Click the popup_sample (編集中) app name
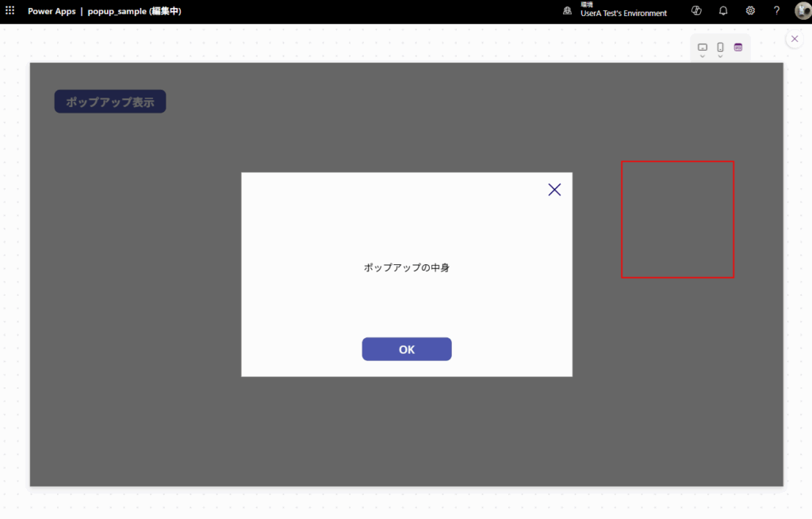812x519 pixels. tap(135, 11)
